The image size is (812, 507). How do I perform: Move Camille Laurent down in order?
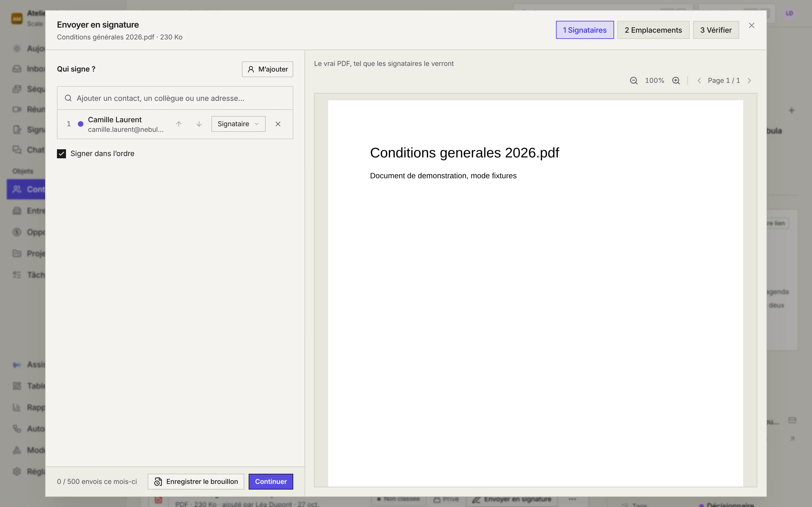199,124
